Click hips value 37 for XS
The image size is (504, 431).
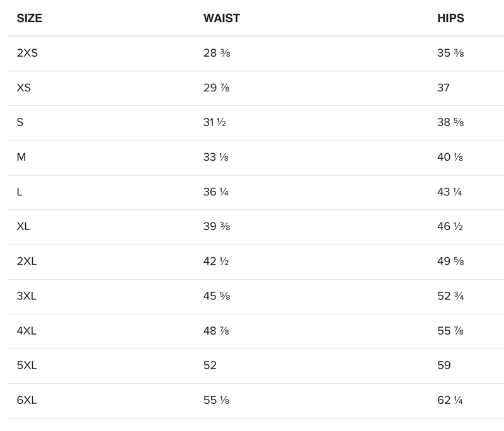click(444, 88)
